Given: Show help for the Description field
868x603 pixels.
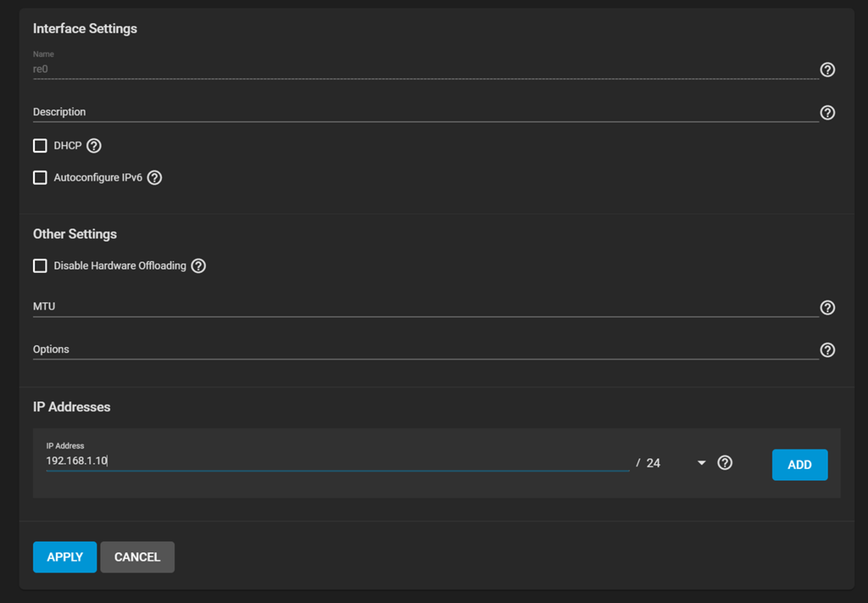Looking at the screenshot, I should pyautogui.click(x=828, y=113).
